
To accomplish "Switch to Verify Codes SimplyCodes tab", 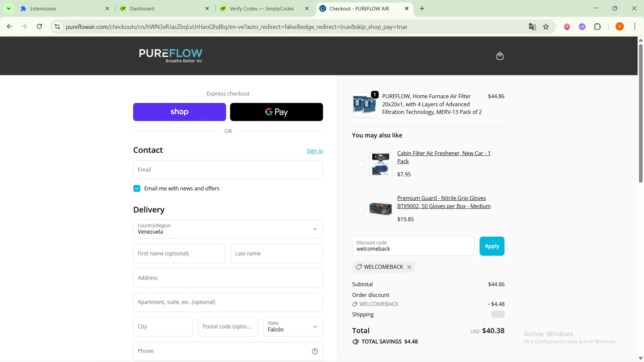I will (x=264, y=9).
